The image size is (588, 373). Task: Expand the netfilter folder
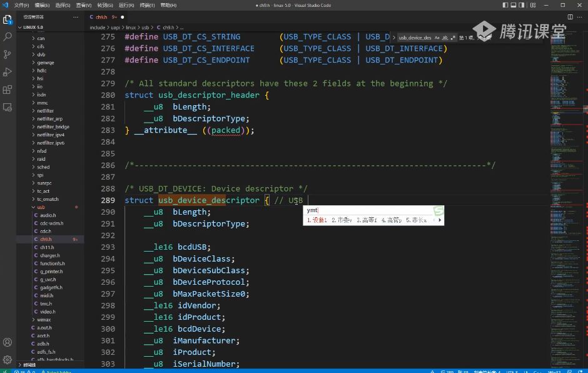(x=46, y=111)
